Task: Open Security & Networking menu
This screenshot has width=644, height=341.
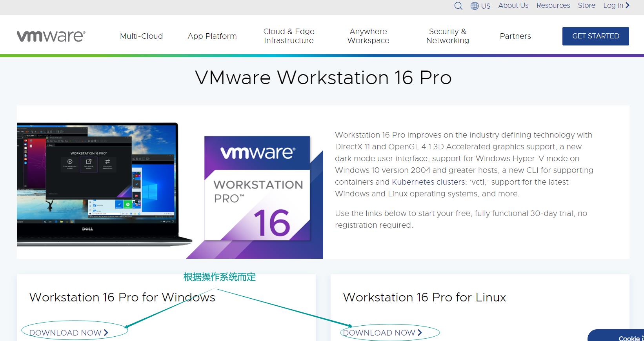Action: coord(448,36)
